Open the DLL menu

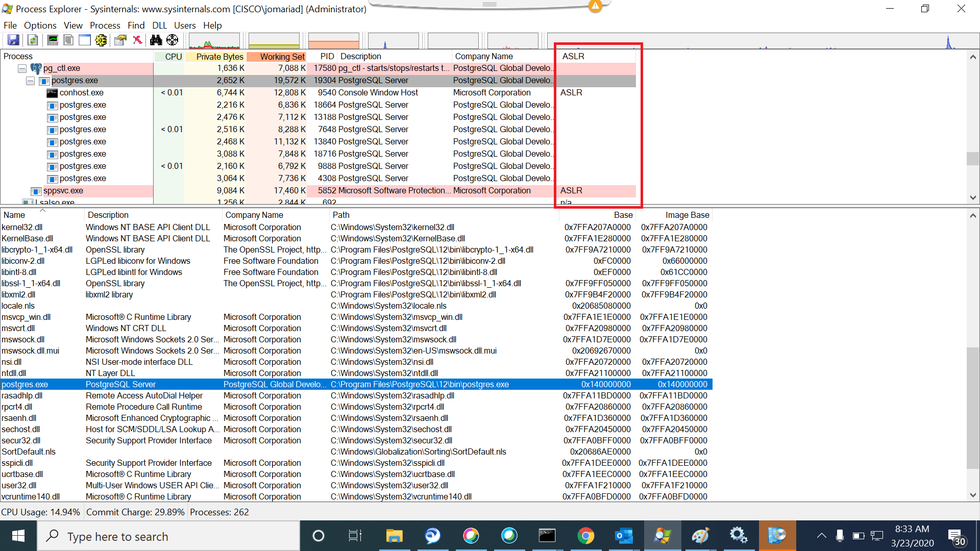159,26
